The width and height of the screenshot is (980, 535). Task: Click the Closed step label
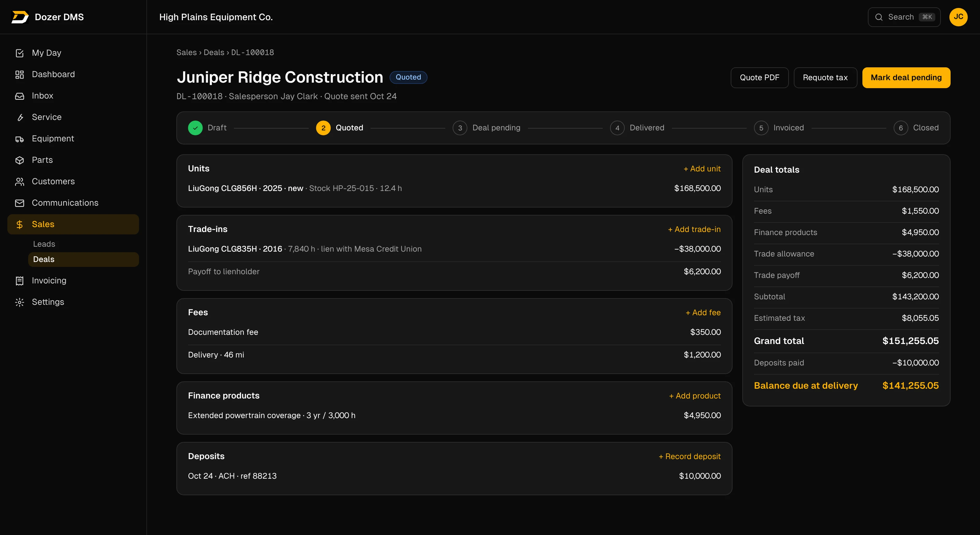[925, 128]
